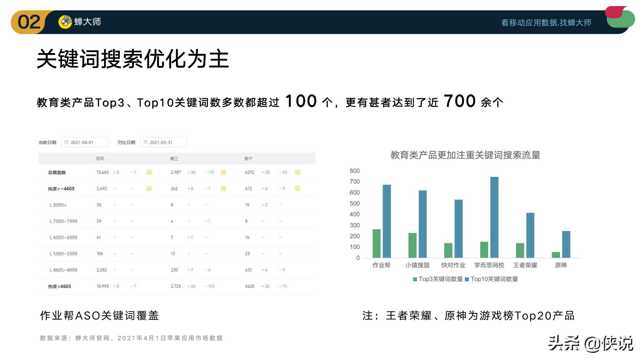Screen dimensions: 644x362
Task: Select the 总共 column header
Action: 100,158
